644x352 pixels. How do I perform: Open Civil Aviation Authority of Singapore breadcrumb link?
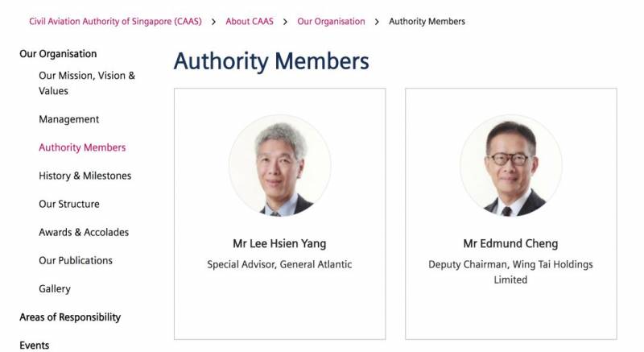(115, 21)
